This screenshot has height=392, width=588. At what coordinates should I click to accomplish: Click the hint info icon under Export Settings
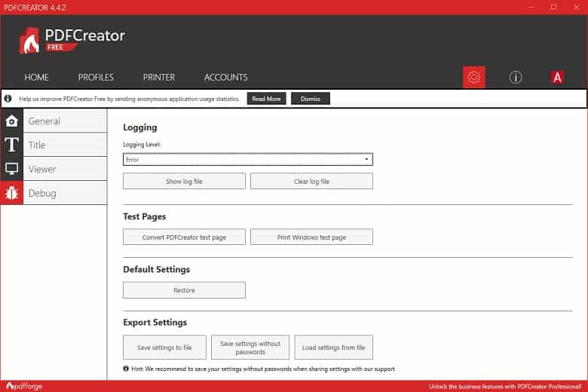126,369
